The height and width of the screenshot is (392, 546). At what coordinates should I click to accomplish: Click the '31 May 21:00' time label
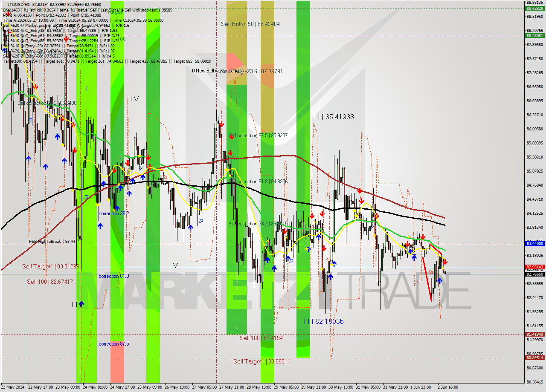pos(395,387)
